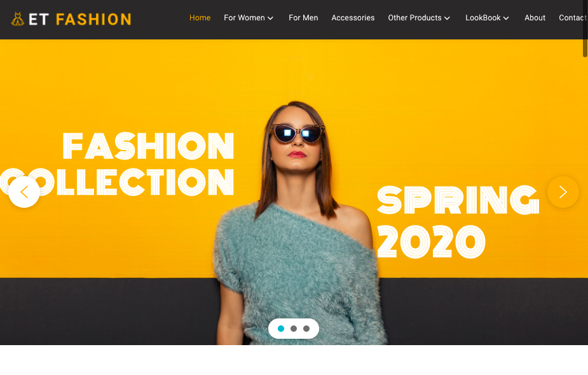Open the Contact page link

[572, 18]
